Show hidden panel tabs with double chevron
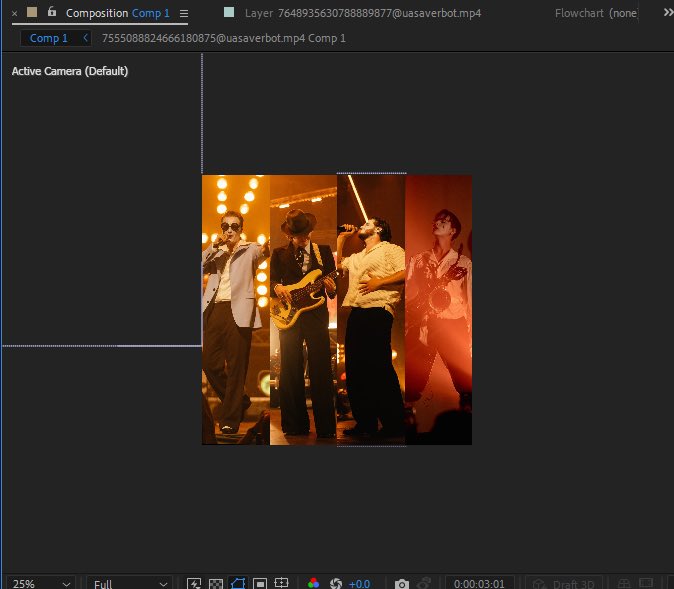This screenshot has height=589, width=674. click(x=668, y=13)
